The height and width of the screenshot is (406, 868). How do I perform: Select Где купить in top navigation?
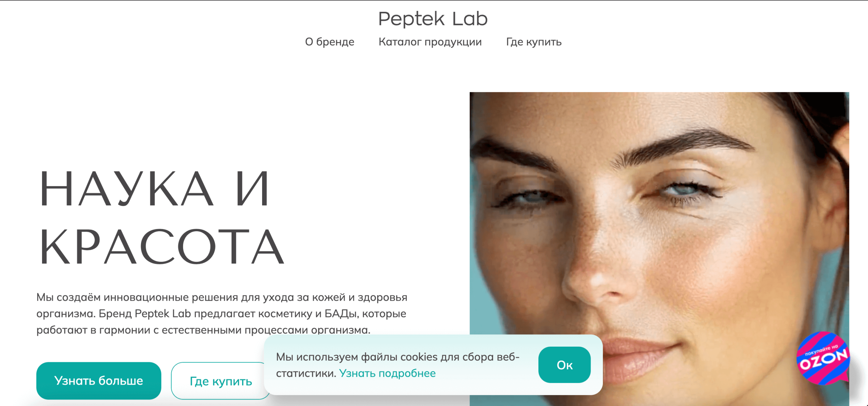coord(534,42)
